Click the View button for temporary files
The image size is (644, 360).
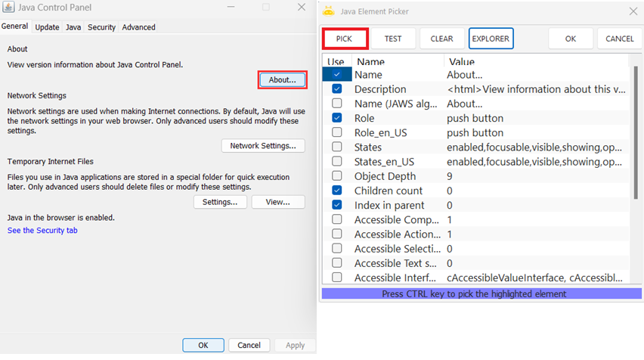(277, 202)
